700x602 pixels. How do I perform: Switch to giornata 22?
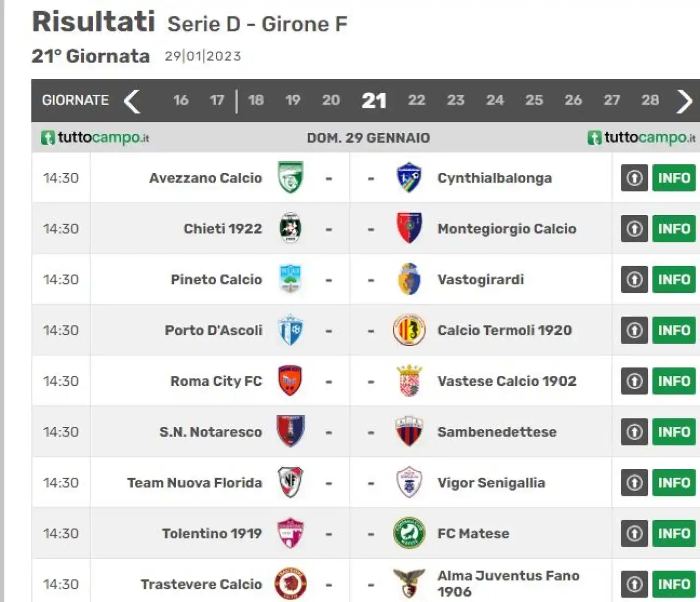416,100
